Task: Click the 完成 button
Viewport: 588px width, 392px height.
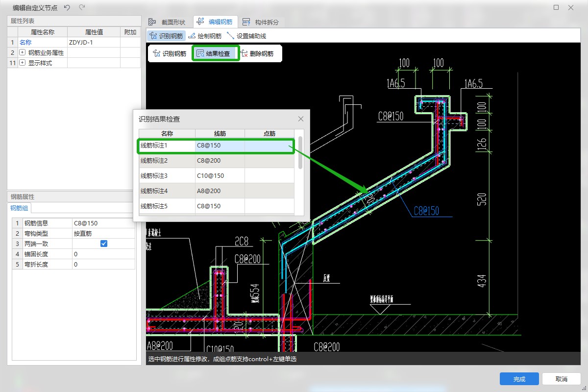Action: 519,379
